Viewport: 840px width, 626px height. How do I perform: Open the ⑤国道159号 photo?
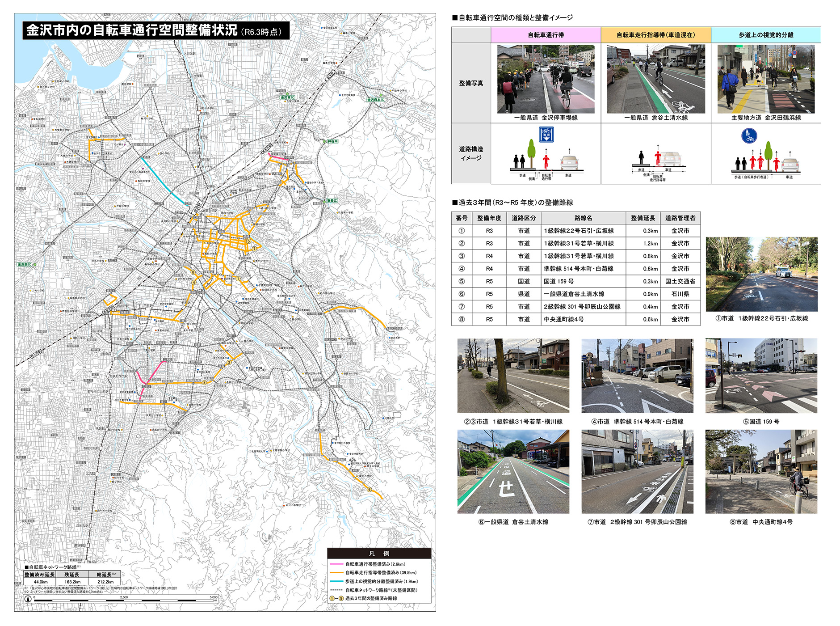761,376
